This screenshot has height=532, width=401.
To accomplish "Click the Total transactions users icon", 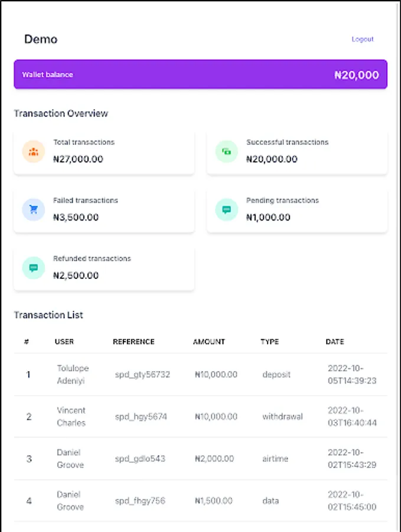I will [x=34, y=151].
